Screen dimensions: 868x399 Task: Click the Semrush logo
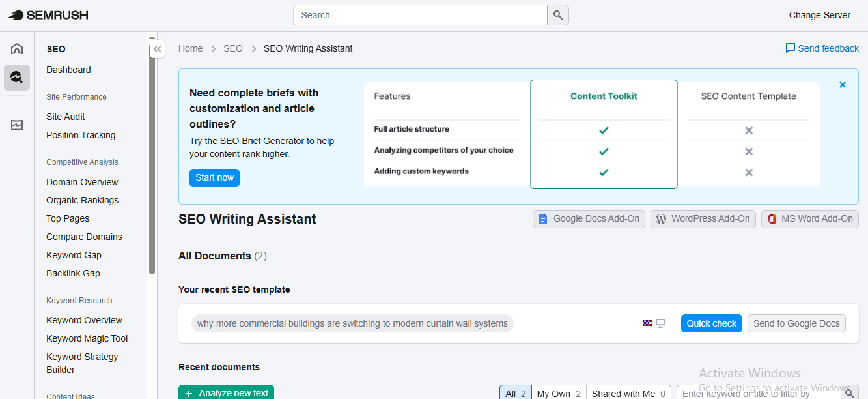48,15
